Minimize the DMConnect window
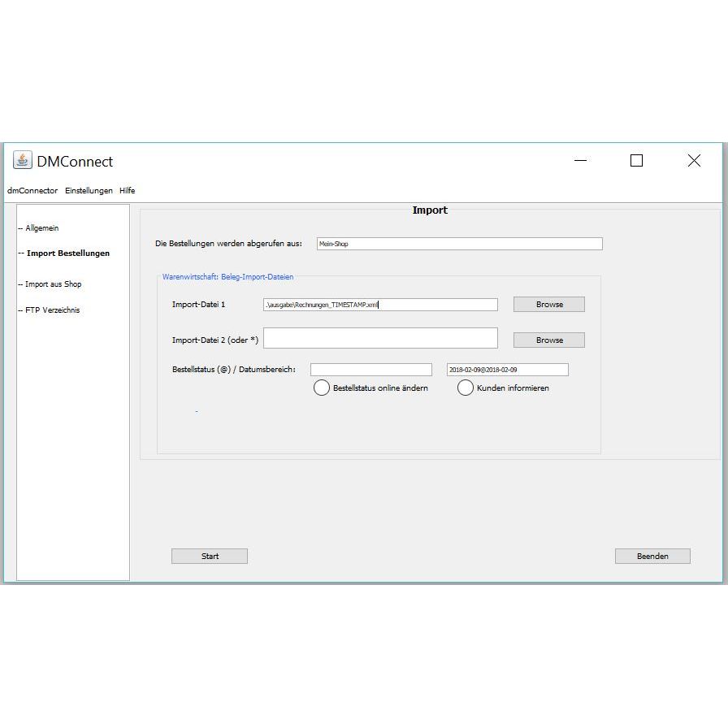 click(580, 161)
